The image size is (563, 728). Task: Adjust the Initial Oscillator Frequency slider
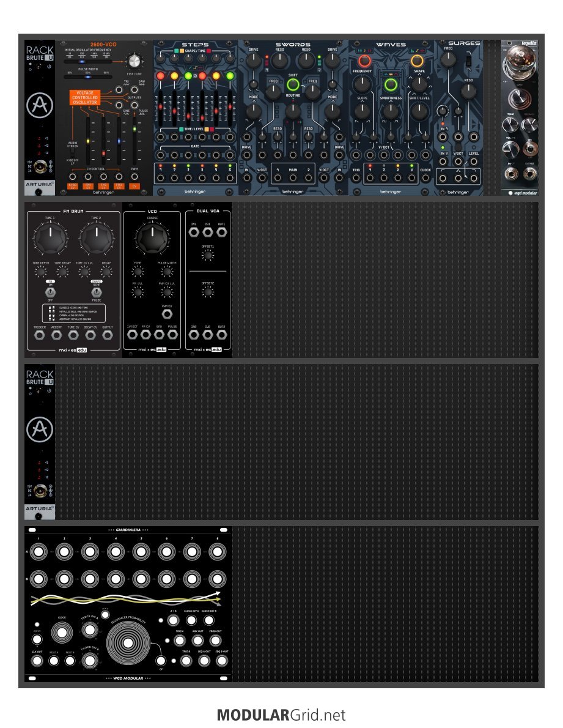87,61
